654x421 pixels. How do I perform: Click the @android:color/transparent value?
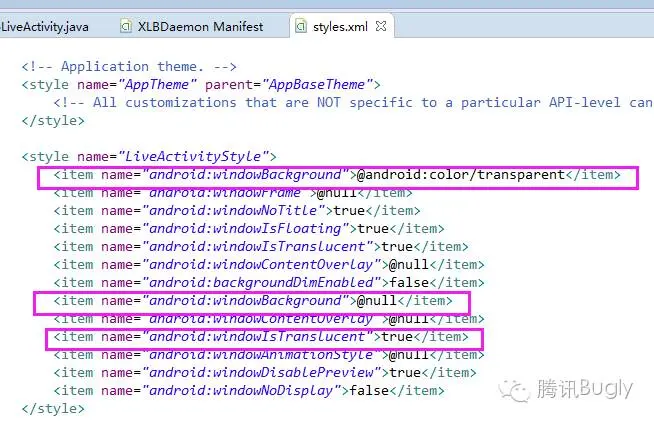(460, 174)
